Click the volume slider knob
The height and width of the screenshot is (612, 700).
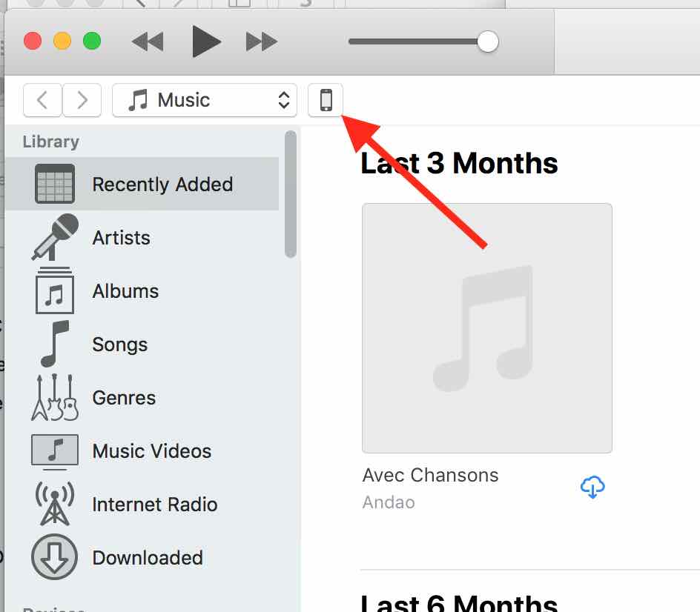487,41
